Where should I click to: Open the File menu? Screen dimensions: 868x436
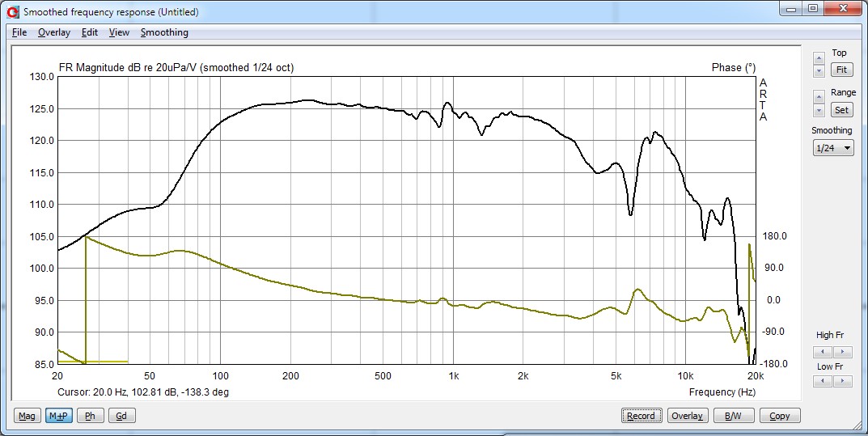click(19, 32)
